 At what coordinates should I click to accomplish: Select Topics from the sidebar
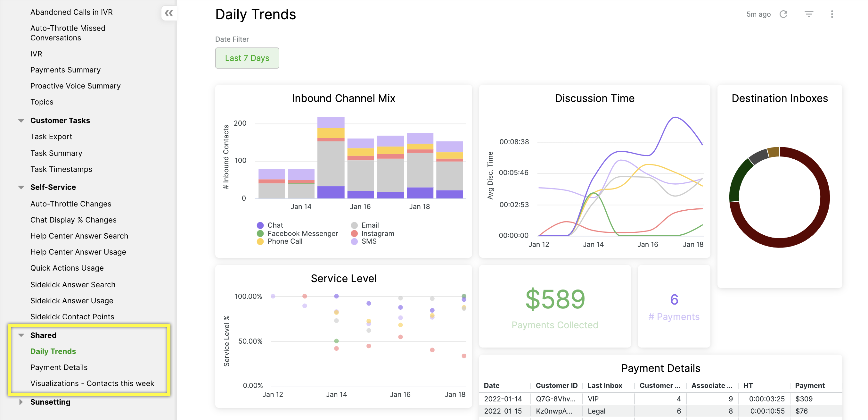(x=42, y=102)
